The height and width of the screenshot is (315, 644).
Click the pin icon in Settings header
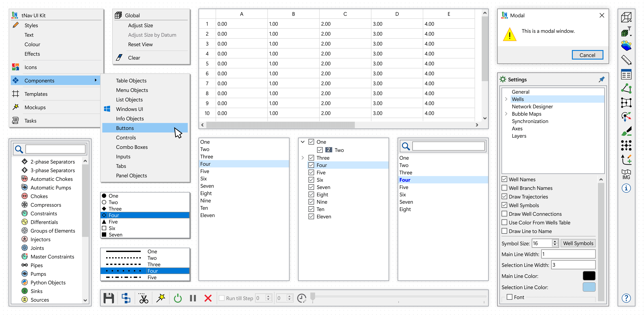601,80
